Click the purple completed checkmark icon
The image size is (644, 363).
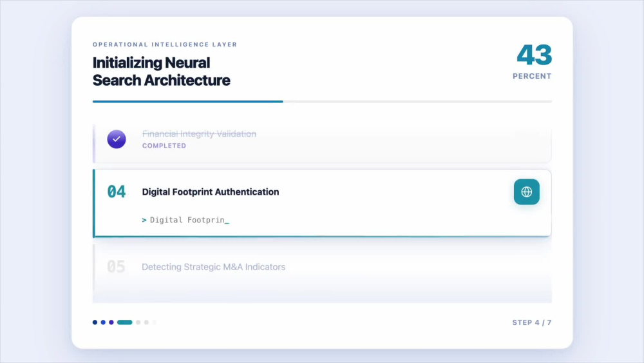coord(117,139)
